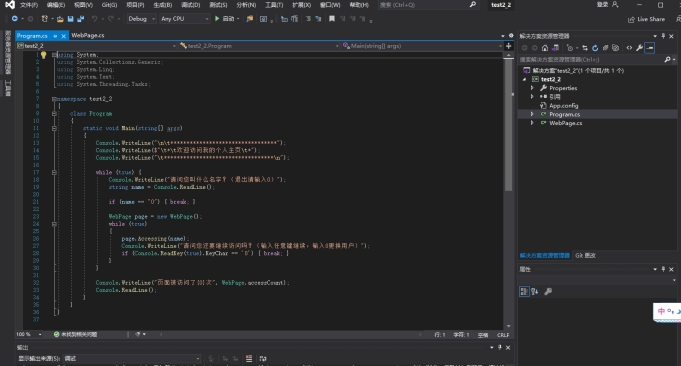Click the account sign-in person icon
Viewport: 681px width, 366px height.
click(615, 4)
